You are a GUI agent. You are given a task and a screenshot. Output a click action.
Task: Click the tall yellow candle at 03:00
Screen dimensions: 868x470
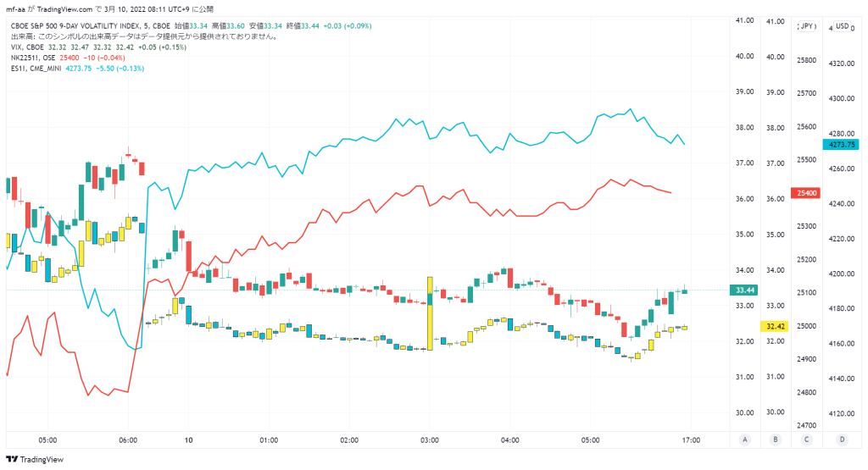[430, 313]
